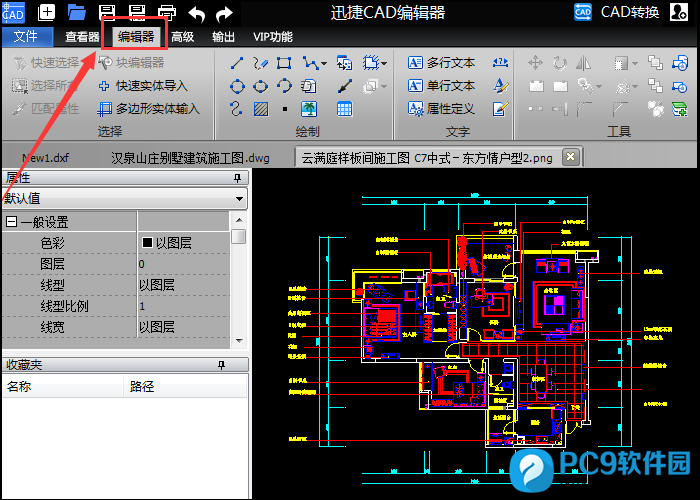700x500 pixels.
Task: Select the circle drawing tool
Action: [x=237, y=86]
